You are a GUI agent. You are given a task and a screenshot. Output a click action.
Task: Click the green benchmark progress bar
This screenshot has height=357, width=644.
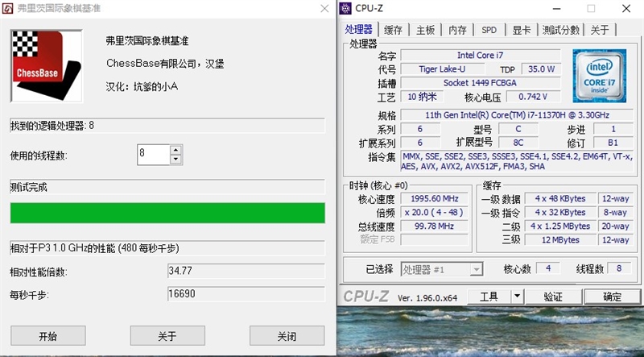pos(167,213)
